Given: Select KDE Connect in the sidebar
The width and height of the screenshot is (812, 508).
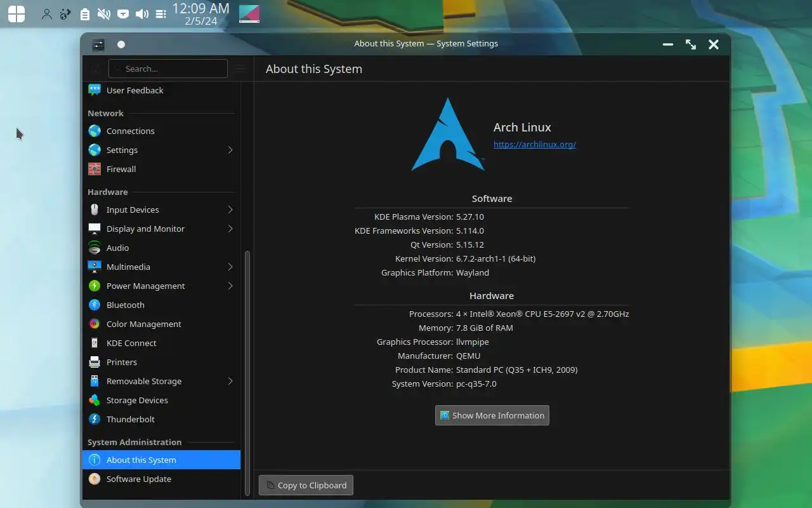Looking at the screenshot, I should [x=161, y=343].
